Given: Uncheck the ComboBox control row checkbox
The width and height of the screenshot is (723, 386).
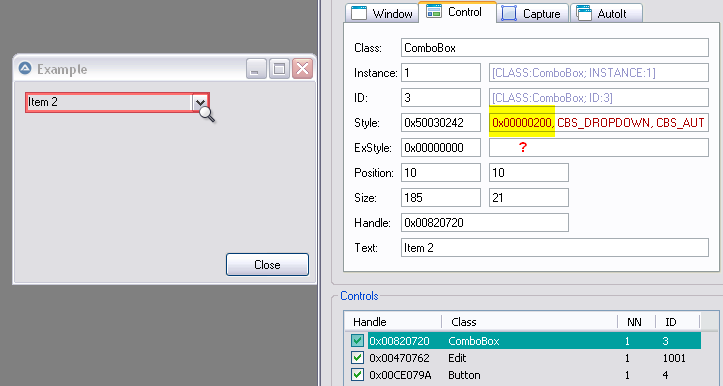Looking at the screenshot, I should pos(357,341).
